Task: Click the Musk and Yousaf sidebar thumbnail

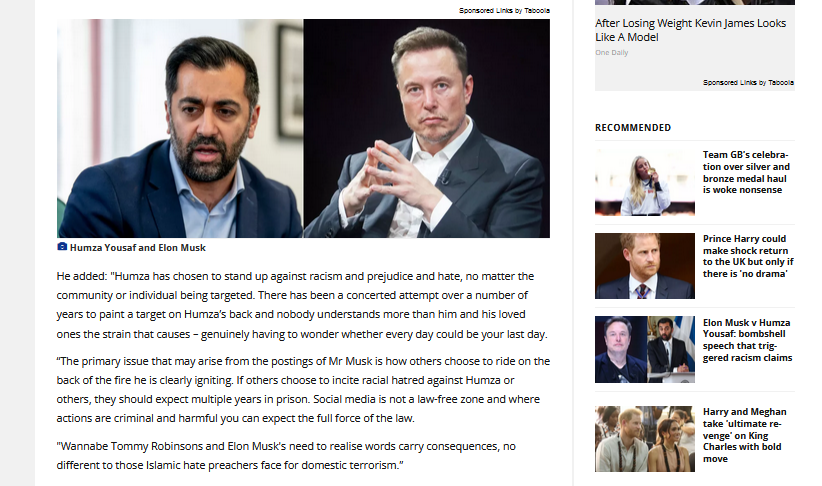Action: [x=645, y=349]
